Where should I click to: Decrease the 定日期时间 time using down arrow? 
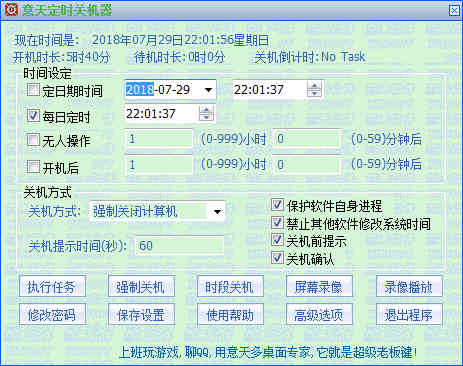click(314, 93)
